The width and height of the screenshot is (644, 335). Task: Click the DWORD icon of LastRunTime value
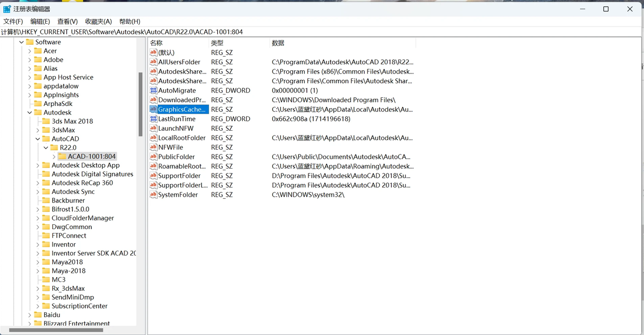(153, 119)
